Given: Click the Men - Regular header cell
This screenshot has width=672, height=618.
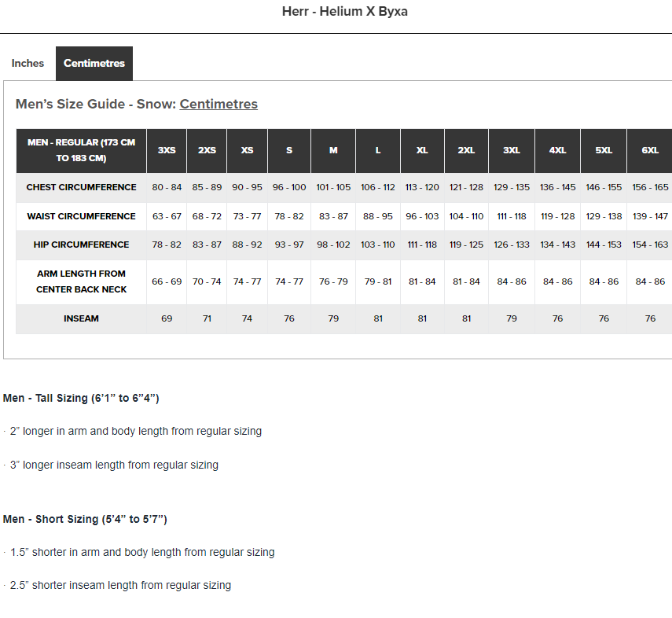Looking at the screenshot, I should [x=81, y=150].
